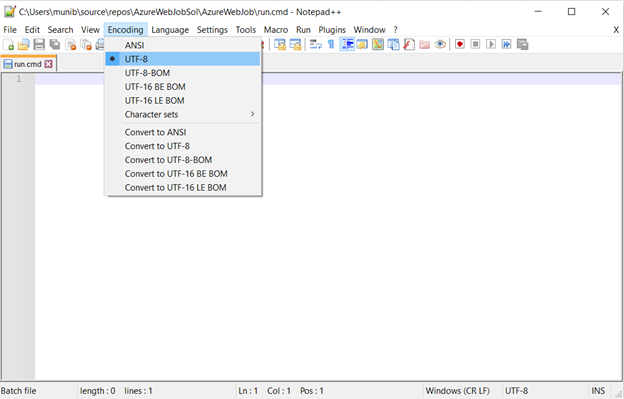624x399 pixels.
Task: Click Save current recorded macro icon
Action: tap(522, 45)
